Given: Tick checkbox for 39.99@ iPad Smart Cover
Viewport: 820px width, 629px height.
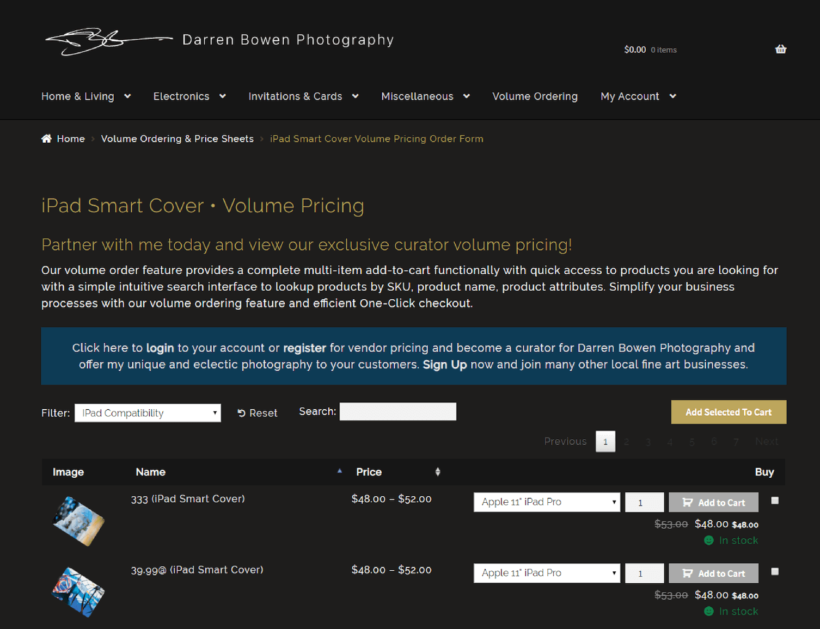Looking at the screenshot, I should pos(776,572).
